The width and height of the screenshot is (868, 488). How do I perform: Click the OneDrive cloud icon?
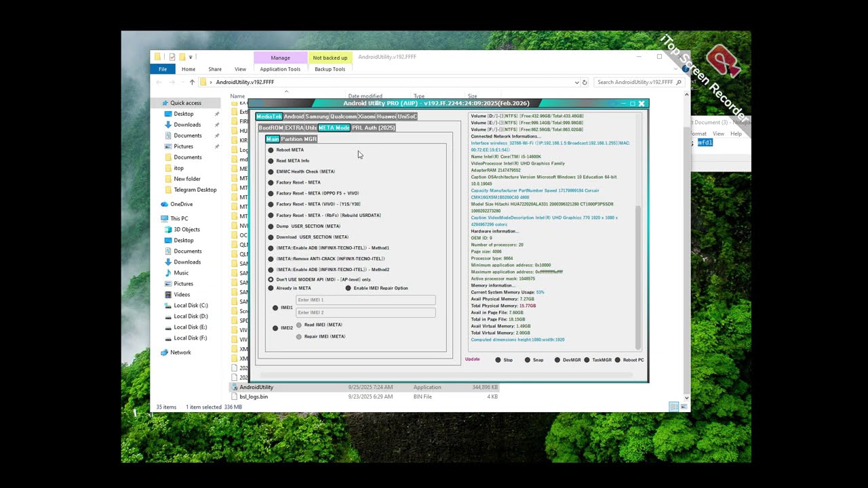[x=164, y=204]
